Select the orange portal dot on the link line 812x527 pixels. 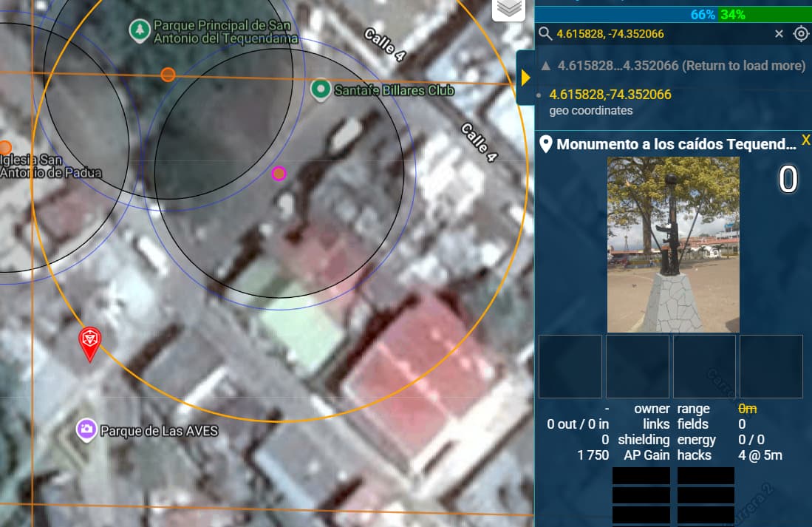[x=168, y=75]
